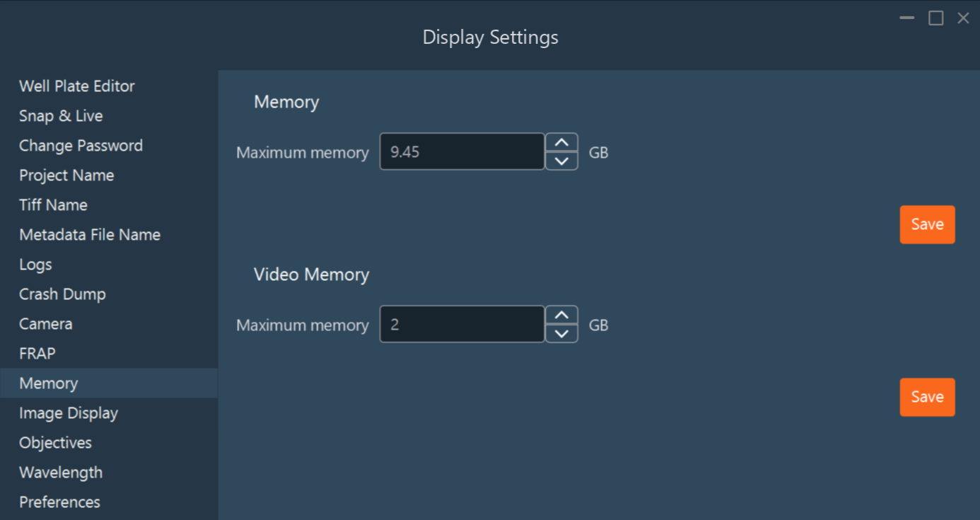Open the Change Password page
The image size is (980, 520).
click(80, 145)
